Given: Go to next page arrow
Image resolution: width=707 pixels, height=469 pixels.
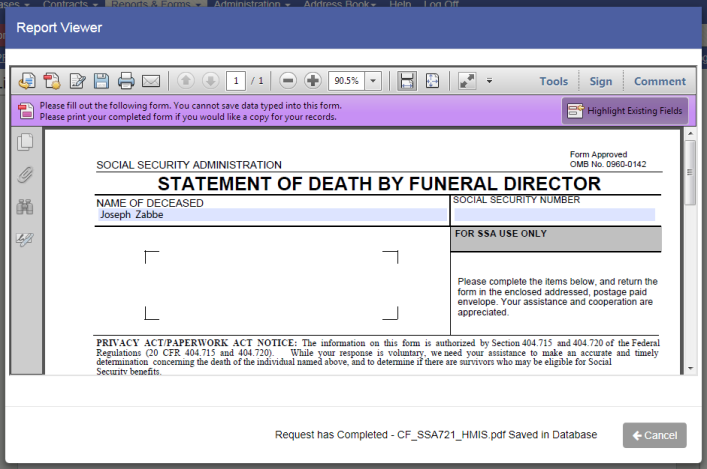Looking at the screenshot, I should point(210,81).
